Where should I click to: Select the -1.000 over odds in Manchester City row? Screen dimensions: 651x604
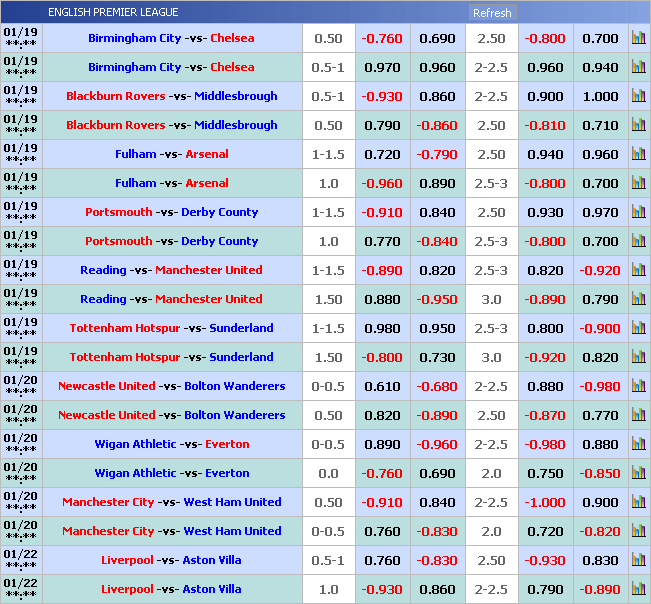545,503
